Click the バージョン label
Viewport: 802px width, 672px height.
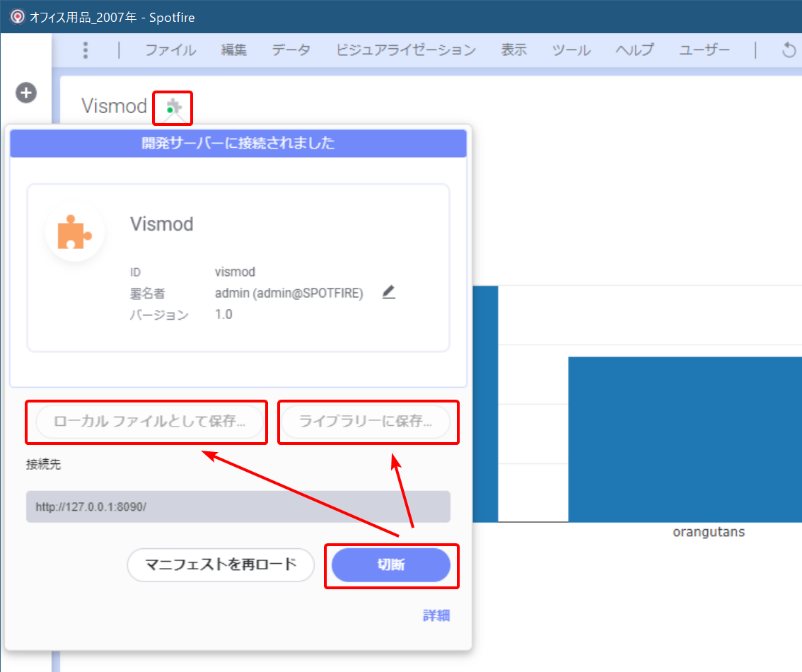(x=159, y=315)
